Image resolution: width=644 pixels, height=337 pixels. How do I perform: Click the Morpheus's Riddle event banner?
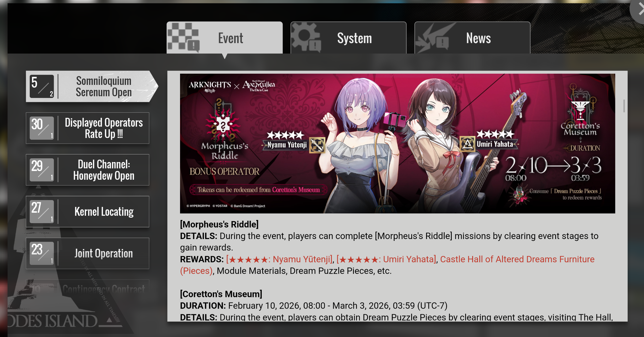click(397, 143)
